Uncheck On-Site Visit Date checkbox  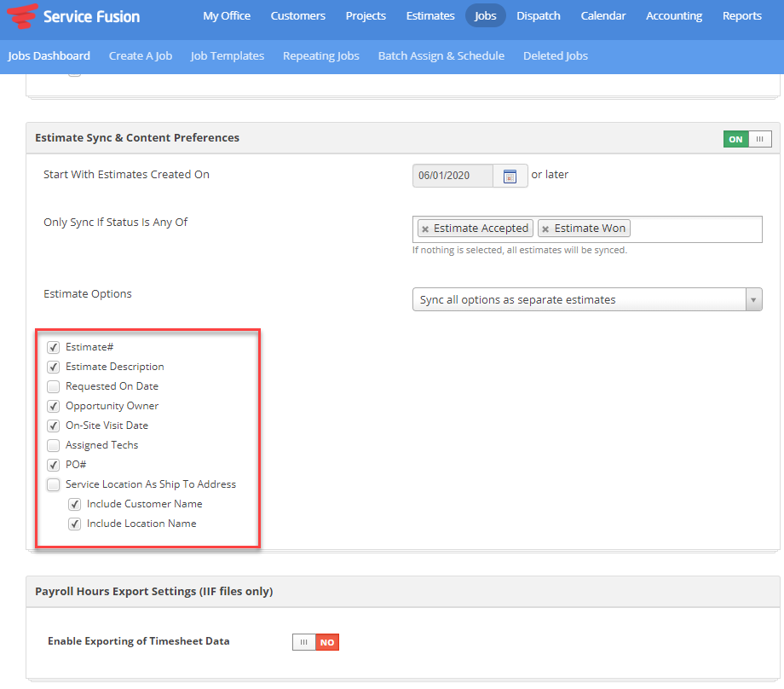(x=53, y=426)
